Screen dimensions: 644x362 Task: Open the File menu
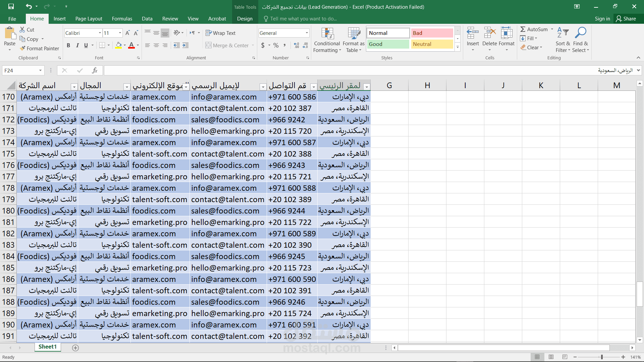[12, 19]
